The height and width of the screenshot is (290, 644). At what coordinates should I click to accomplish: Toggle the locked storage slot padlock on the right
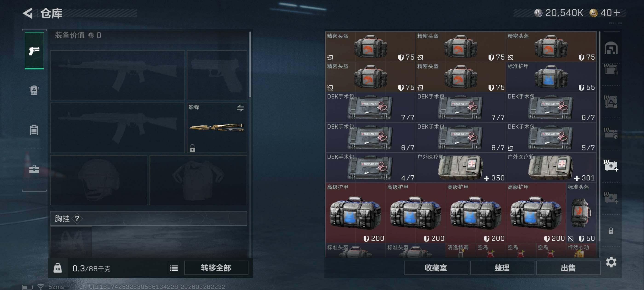(x=611, y=231)
